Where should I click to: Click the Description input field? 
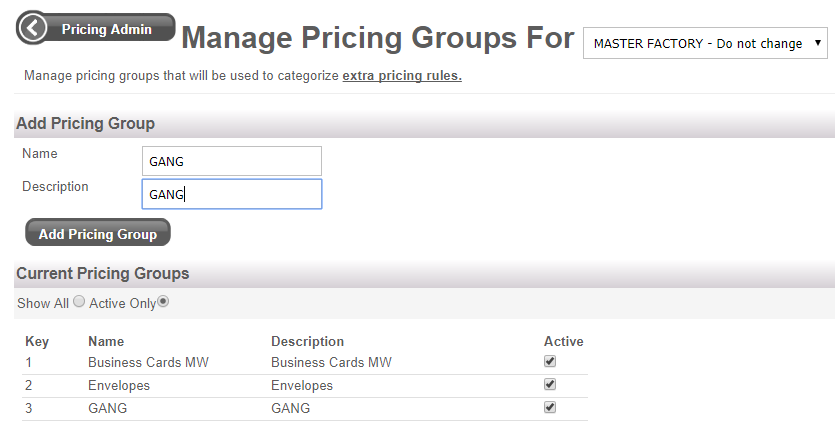[x=232, y=194]
